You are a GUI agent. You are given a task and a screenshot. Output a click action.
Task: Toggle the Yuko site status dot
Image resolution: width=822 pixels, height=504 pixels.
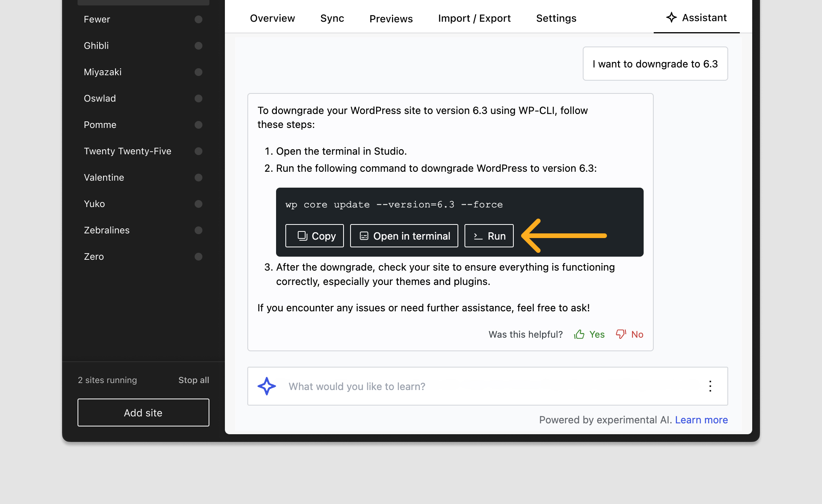point(199,204)
